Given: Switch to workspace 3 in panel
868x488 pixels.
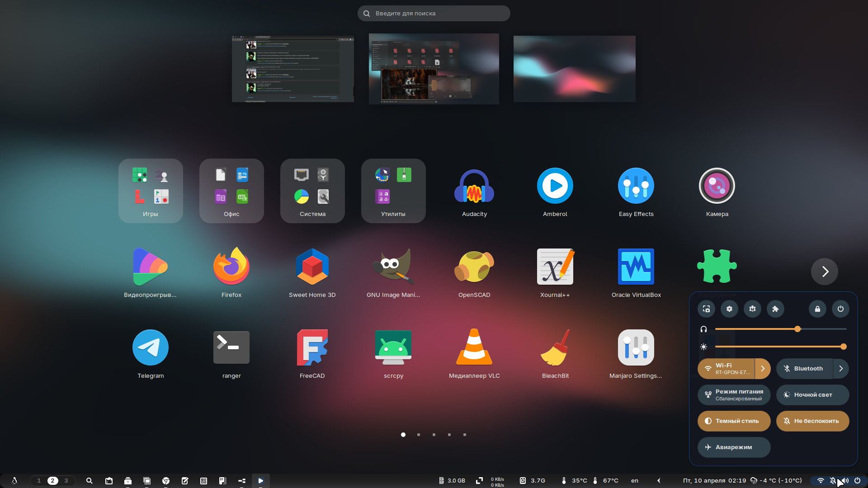Looking at the screenshot, I should pos(66,481).
